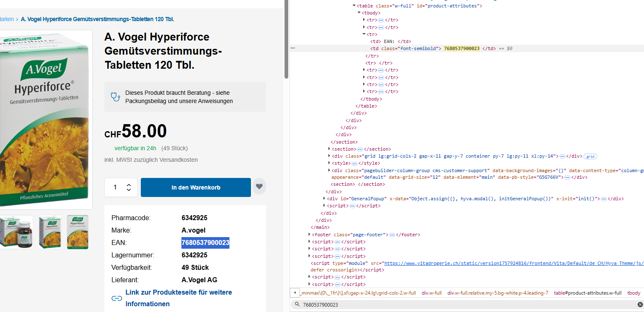Click the Dieses Produkt braucht Beratung notice

[185, 97]
